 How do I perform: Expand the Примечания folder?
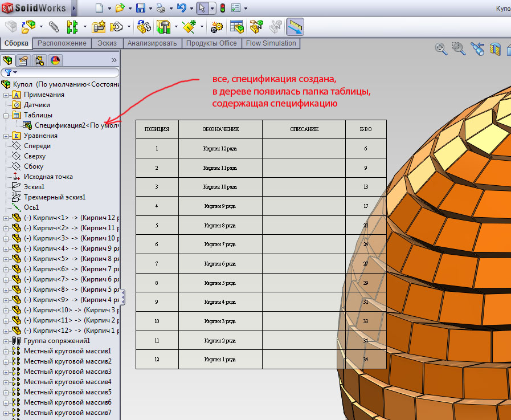click(x=6, y=95)
